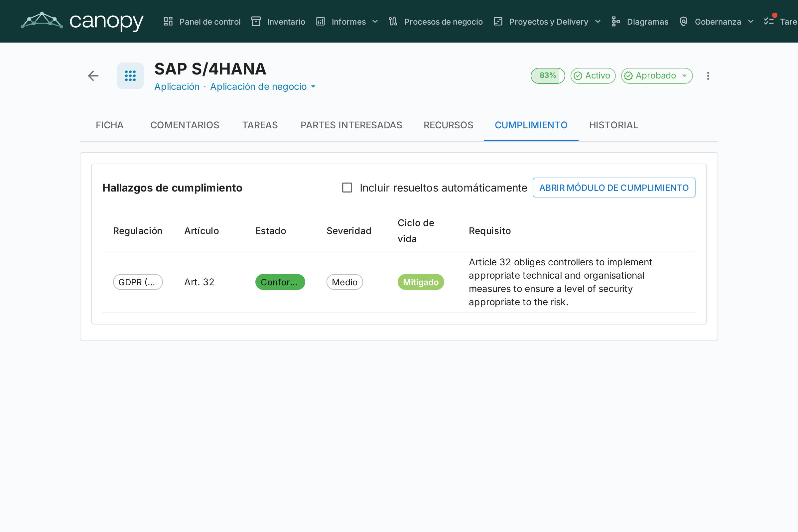Click the Artículo column header

[201, 231]
